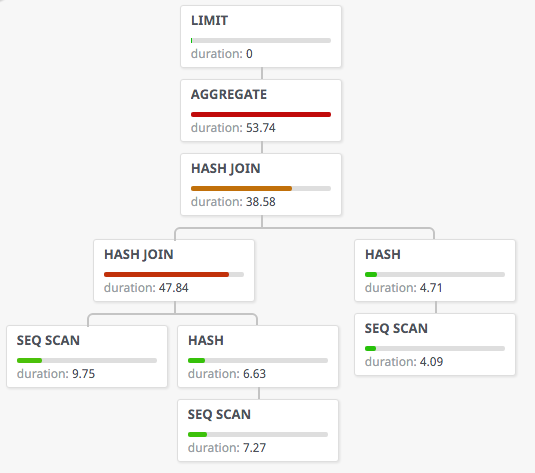The width and height of the screenshot is (535, 473).
Task: Select SEQ SCAN node with duration 9.75
Action: pyautogui.click(x=87, y=357)
